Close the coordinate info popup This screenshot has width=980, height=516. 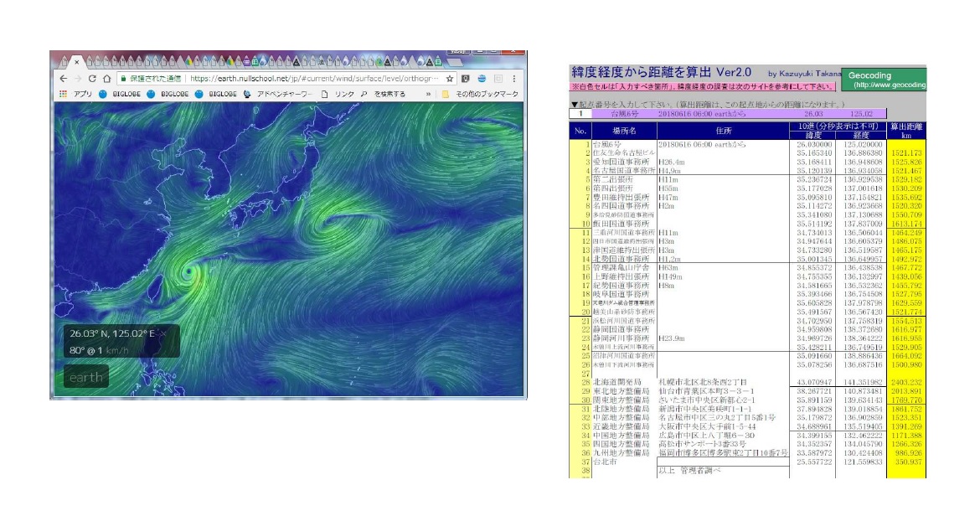(x=164, y=333)
